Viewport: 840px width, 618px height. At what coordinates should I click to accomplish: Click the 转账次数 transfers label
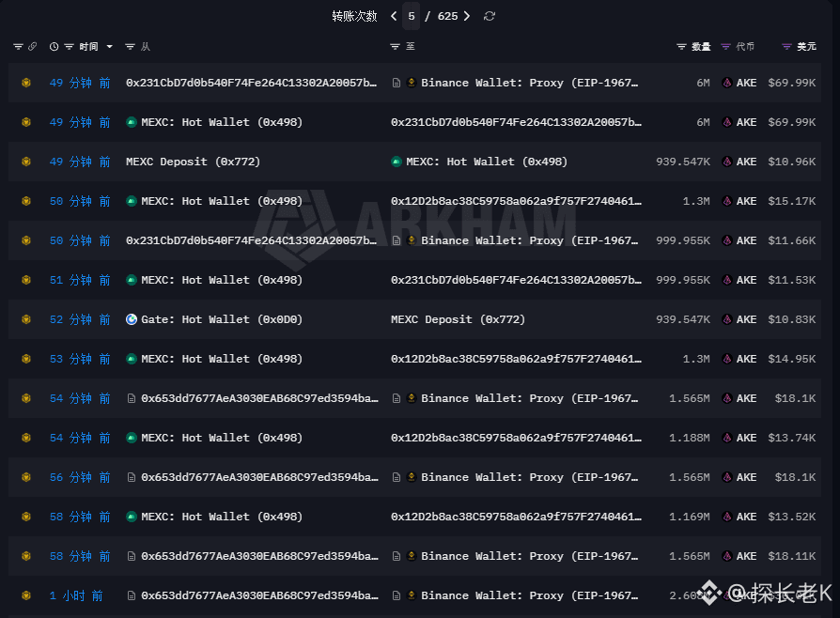(354, 16)
